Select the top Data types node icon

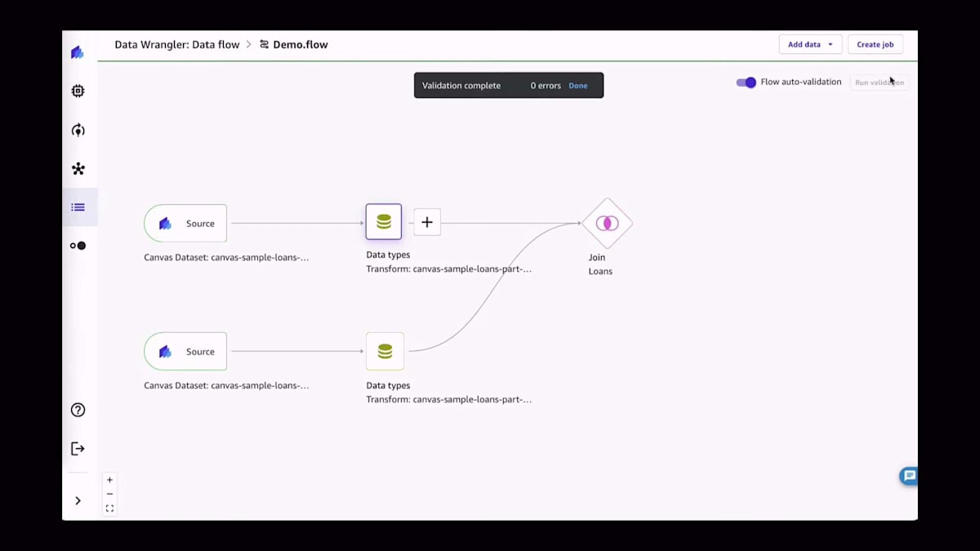pyautogui.click(x=384, y=221)
